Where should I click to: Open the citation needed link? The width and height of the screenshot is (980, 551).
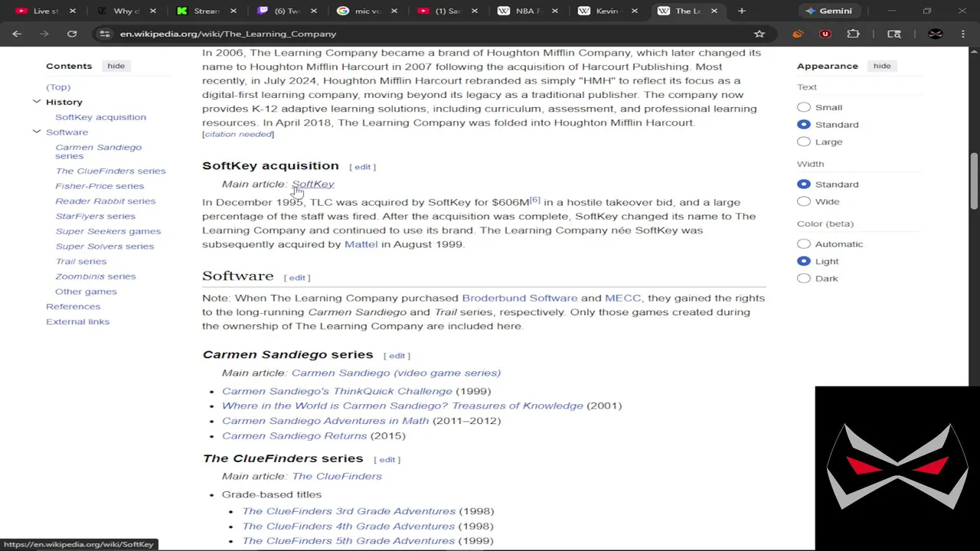[238, 134]
